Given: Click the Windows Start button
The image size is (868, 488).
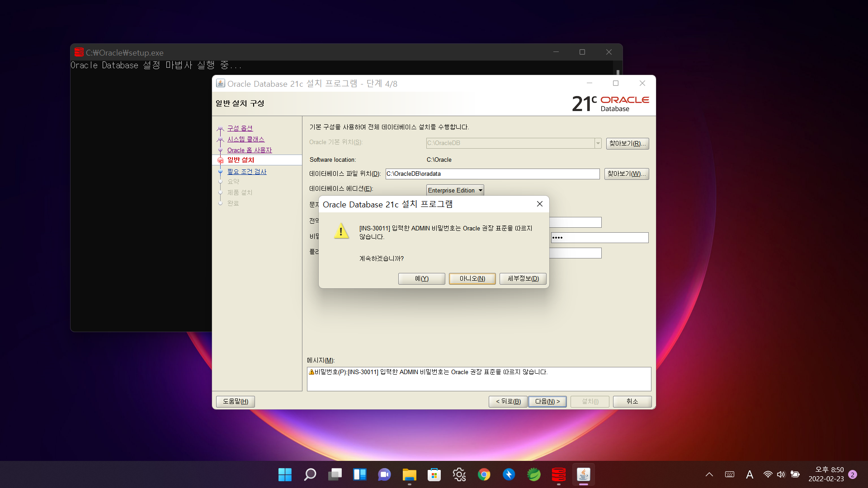Looking at the screenshot, I should pyautogui.click(x=285, y=474).
